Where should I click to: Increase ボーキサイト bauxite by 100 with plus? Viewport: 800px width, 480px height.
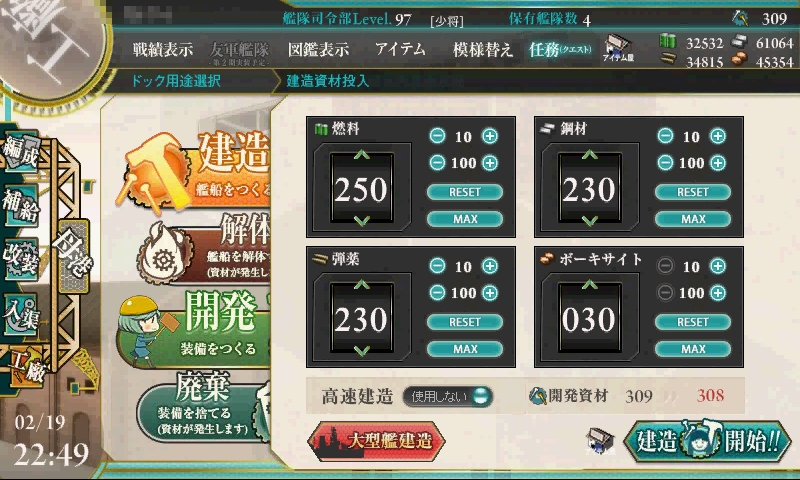click(x=718, y=293)
